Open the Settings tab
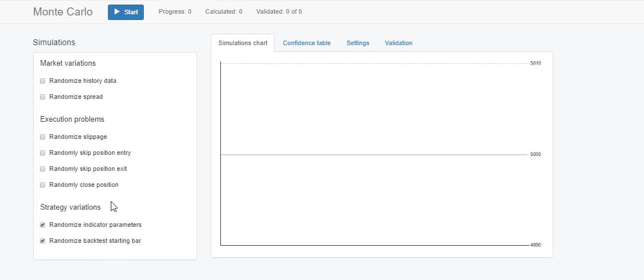 tap(358, 43)
